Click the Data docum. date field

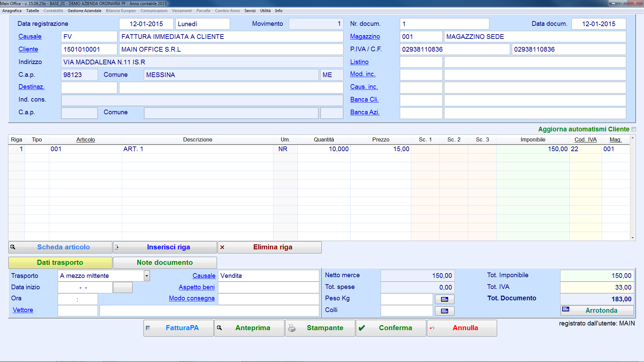tap(599, 24)
